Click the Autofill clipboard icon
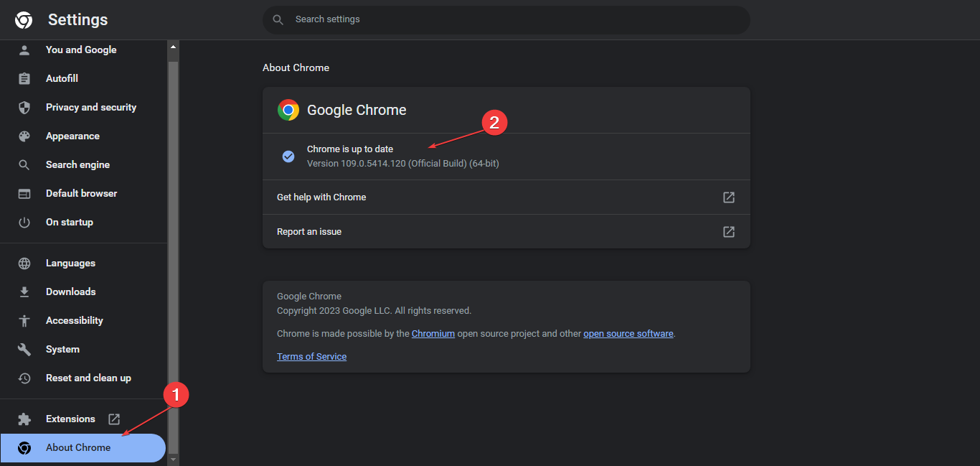980x466 pixels. coord(24,78)
